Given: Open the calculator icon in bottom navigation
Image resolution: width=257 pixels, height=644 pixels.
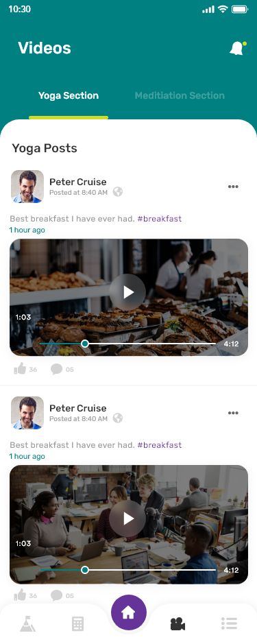Looking at the screenshot, I should coord(77,624).
